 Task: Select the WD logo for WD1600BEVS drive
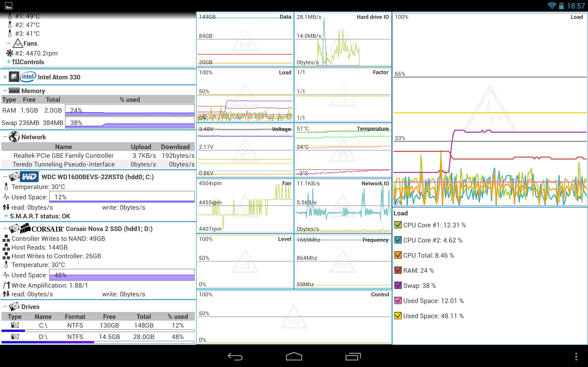[x=30, y=176]
